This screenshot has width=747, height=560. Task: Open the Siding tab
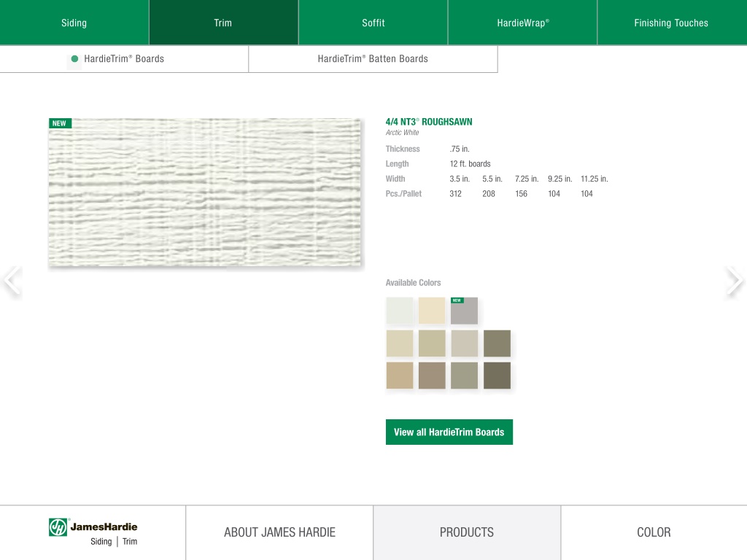click(74, 23)
